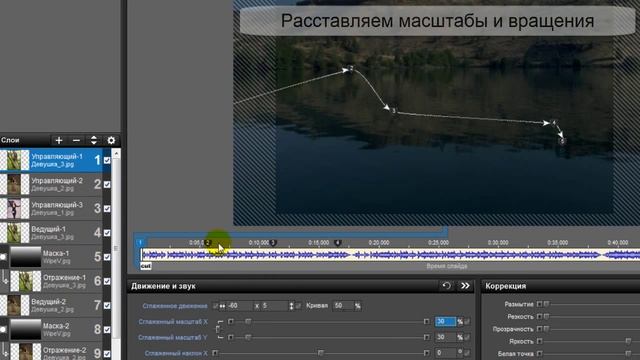Click the audio waveform on the timeline
The width and height of the screenshot is (640, 360).
pyautogui.click(x=390, y=255)
